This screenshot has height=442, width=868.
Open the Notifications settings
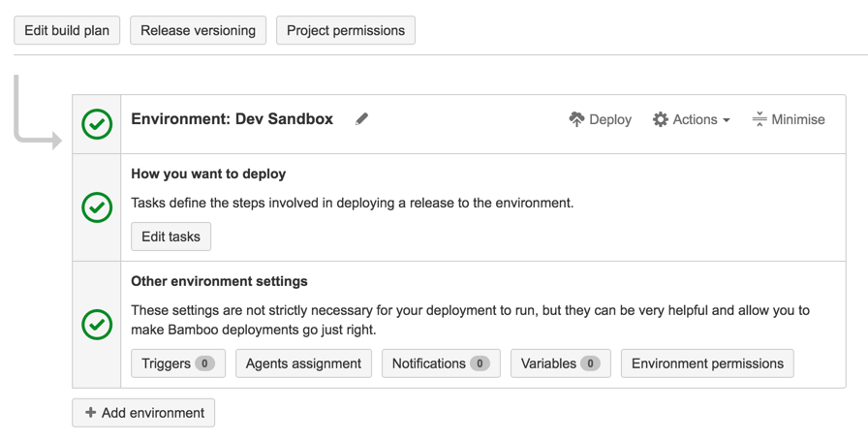pyautogui.click(x=441, y=363)
